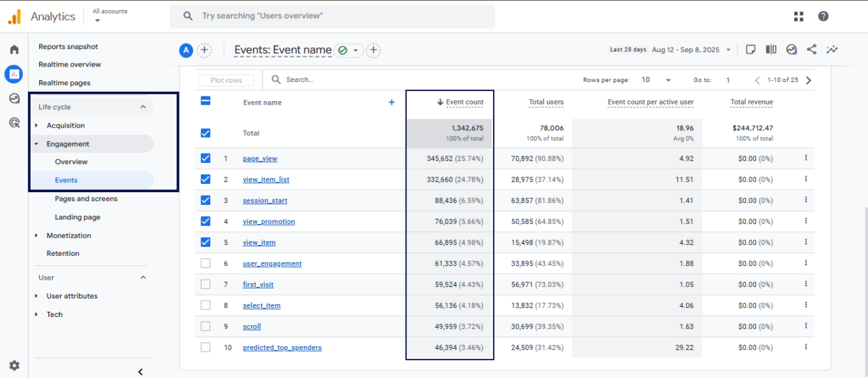Open the Advertising icon in left rail

point(14,123)
